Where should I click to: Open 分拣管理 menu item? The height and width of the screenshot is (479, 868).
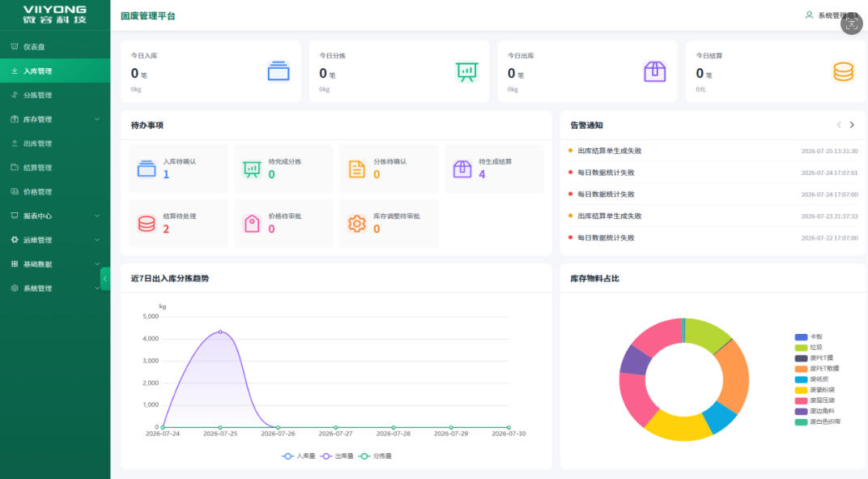coord(55,95)
